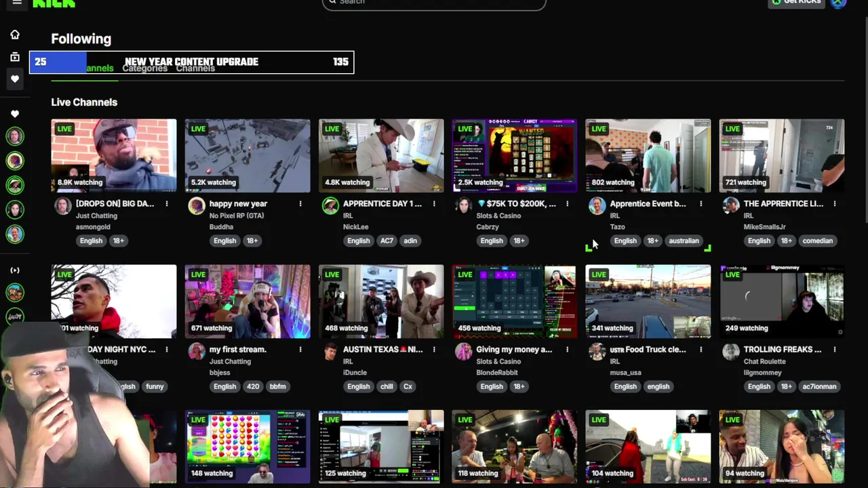Open Tazo's avatar in the left sidebar
The image size is (868, 488).
point(15,234)
